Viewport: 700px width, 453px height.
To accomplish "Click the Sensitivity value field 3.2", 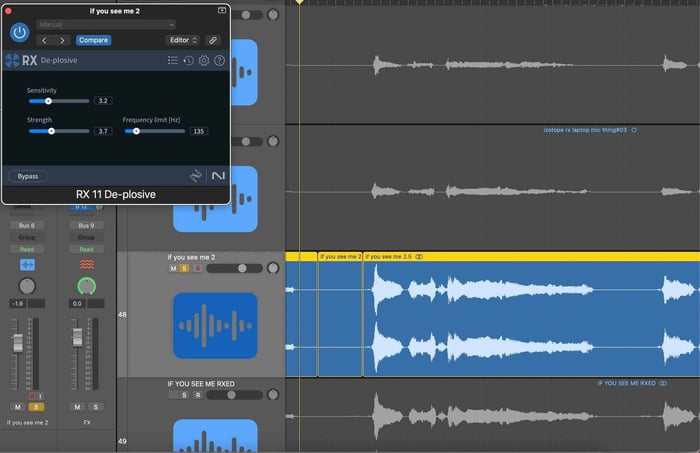I will point(103,101).
